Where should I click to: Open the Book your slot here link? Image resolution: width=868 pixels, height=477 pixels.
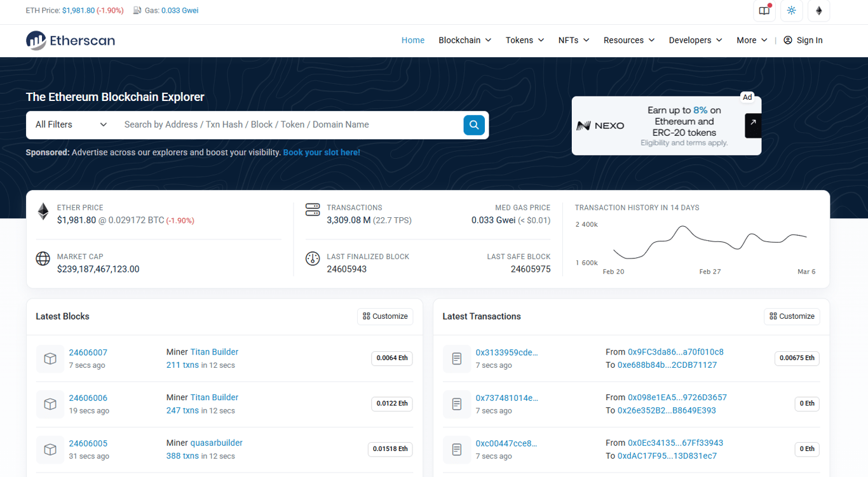(321, 152)
